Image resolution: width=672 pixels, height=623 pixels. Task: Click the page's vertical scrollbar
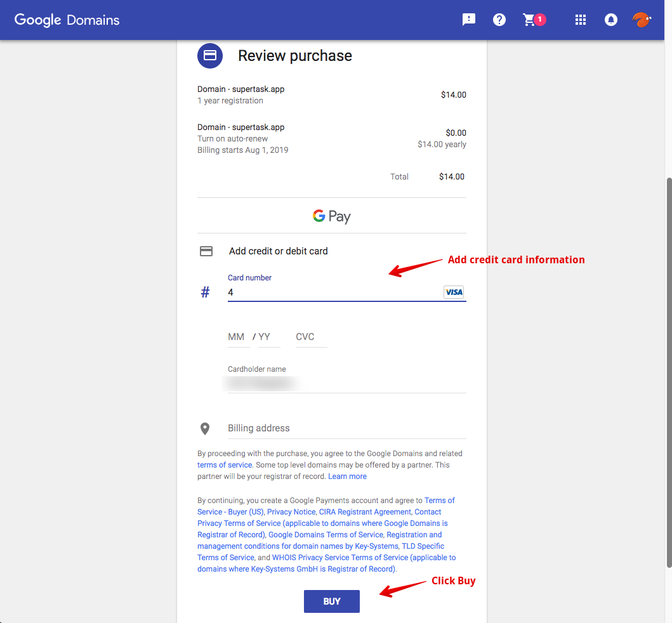[669, 373]
